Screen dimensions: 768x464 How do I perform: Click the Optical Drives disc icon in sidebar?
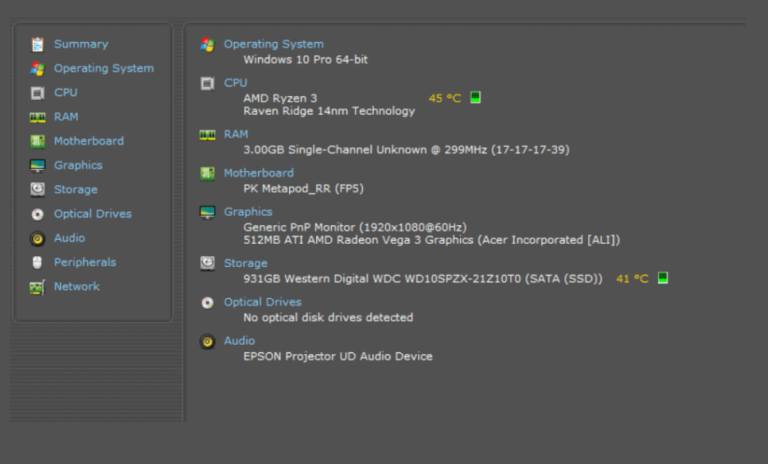[x=37, y=214]
